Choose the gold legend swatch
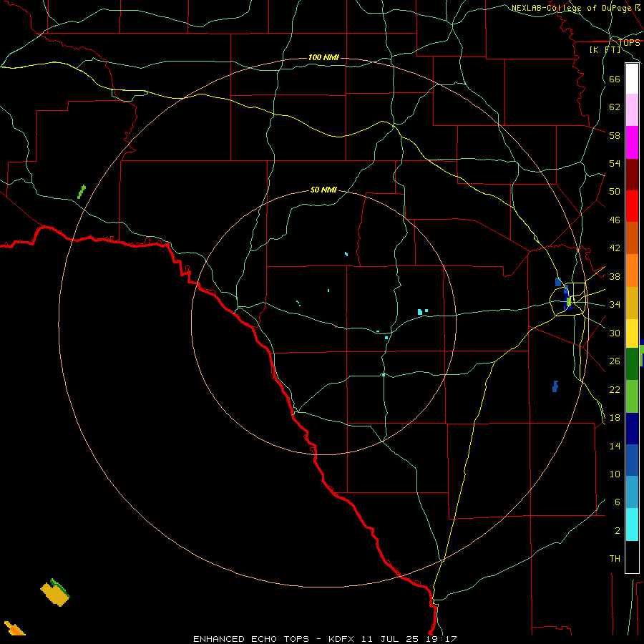 click(x=632, y=303)
